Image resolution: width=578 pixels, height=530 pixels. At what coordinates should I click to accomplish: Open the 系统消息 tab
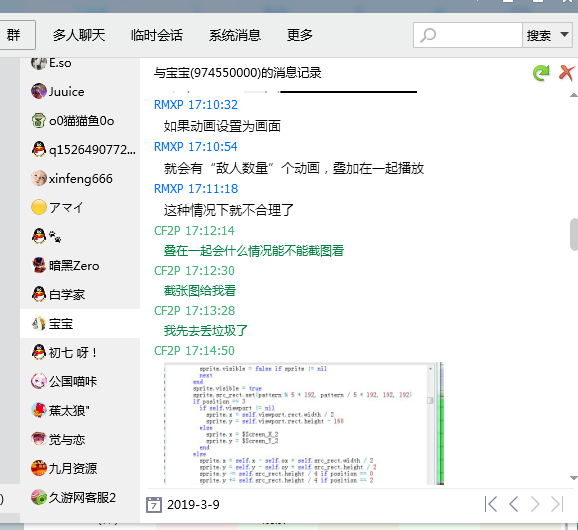coord(235,35)
